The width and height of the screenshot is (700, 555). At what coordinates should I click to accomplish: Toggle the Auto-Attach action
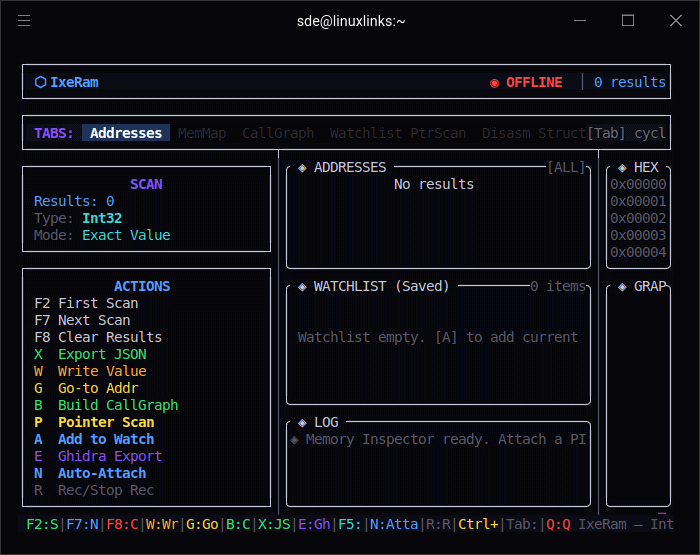pos(101,473)
